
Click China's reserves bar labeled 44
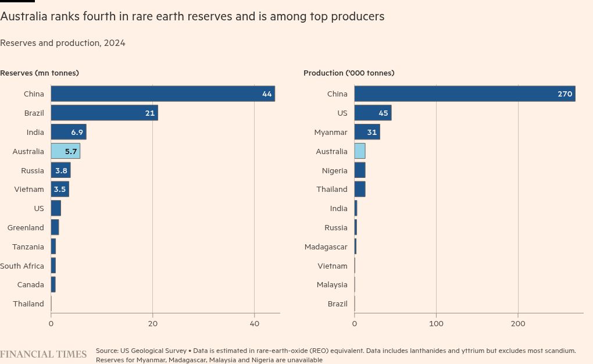163,94
